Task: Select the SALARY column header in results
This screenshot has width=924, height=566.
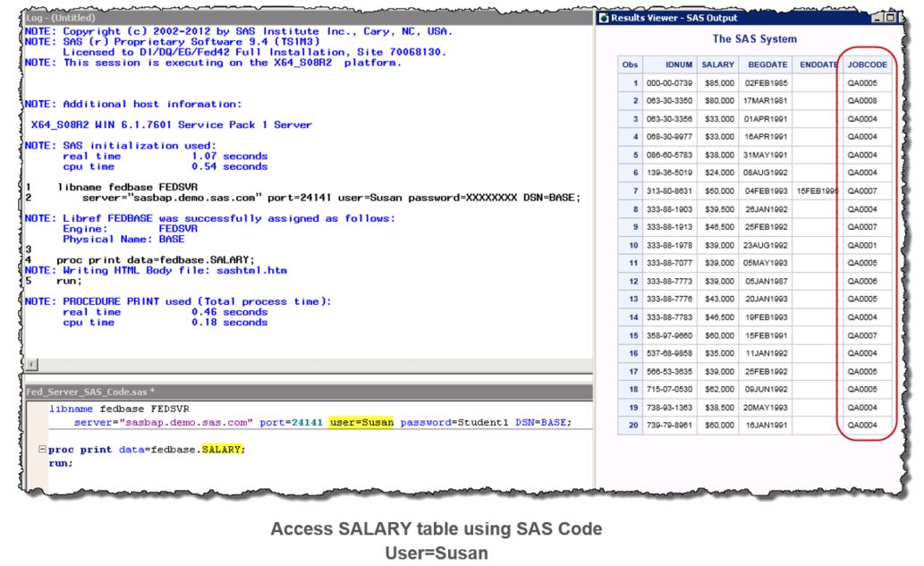Action: [717, 64]
